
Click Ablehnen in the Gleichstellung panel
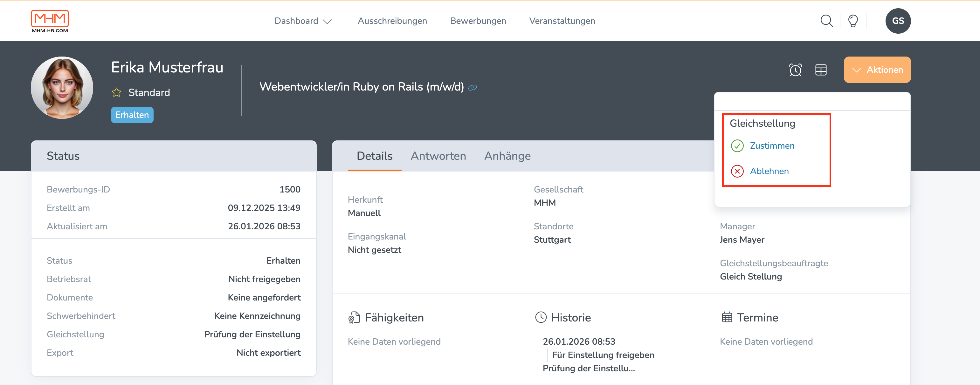(x=769, y=171)
